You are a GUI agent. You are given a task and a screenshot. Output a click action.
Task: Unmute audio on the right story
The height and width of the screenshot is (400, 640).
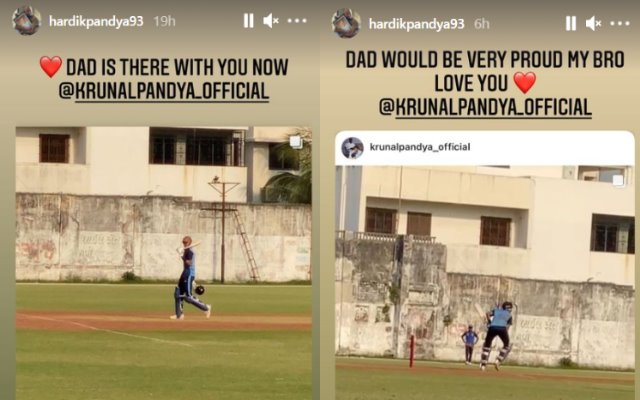pyautogui.click(x=593, y=24)
